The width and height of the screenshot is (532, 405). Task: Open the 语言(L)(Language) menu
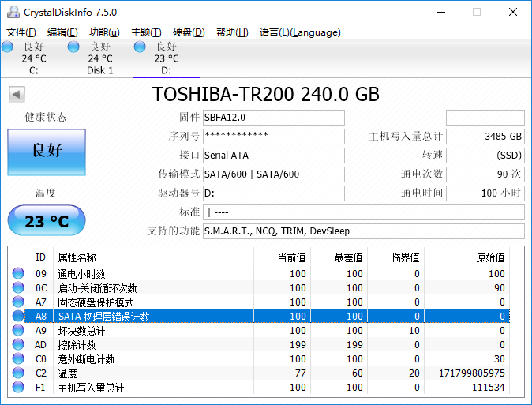click(300, 32)
